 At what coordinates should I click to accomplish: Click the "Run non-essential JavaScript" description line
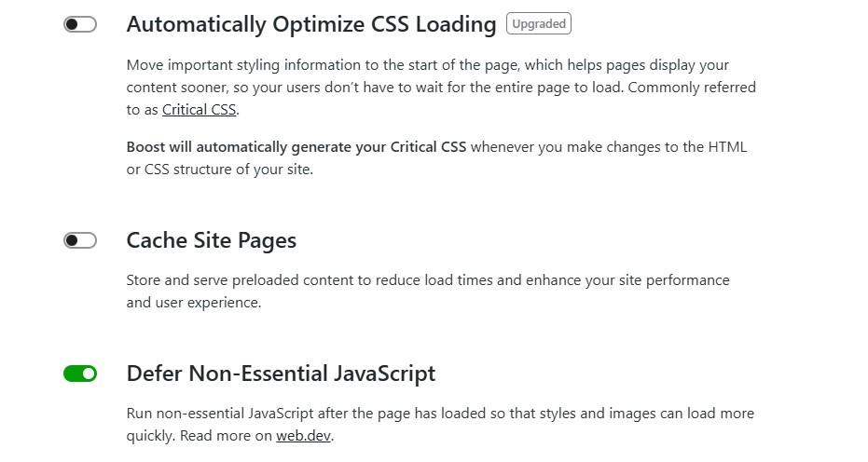coord(440,414)
